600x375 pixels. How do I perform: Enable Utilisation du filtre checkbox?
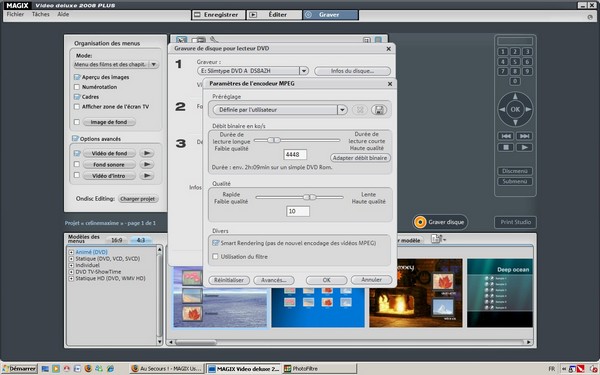point(215,256)
